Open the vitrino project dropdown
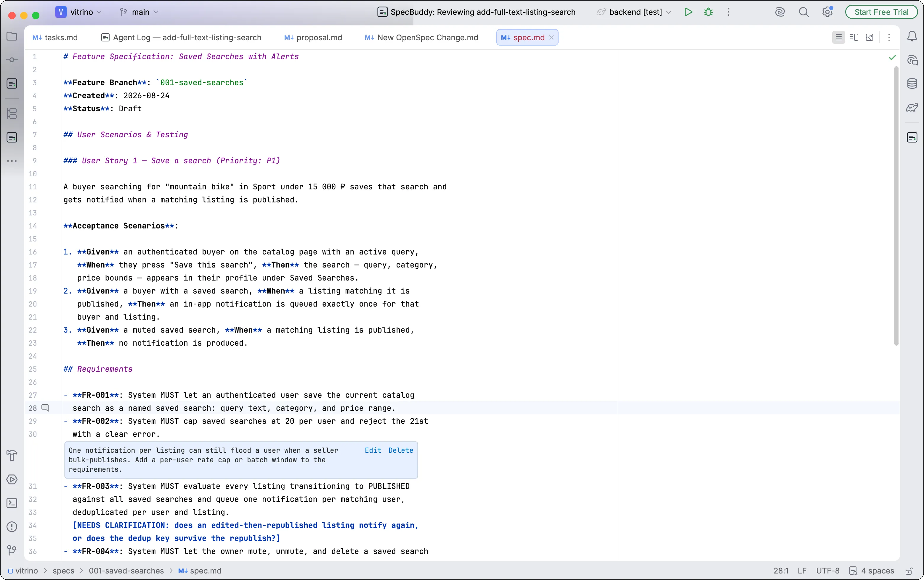 click(79, 12)
